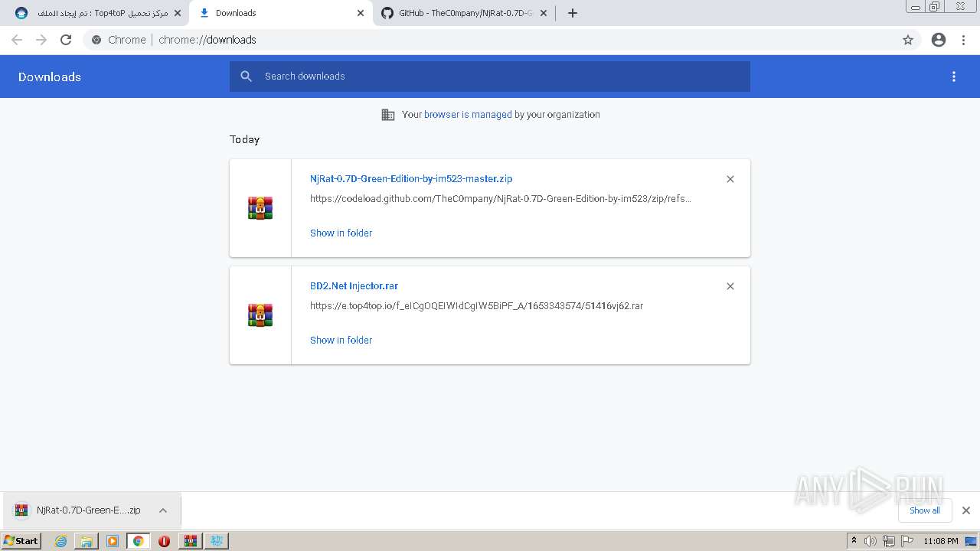Image resolution: width=980 pixels, height=551 pixels.
Task: Show hidden system tray icons
Action: pyautogui.click(x=854, y=541)
